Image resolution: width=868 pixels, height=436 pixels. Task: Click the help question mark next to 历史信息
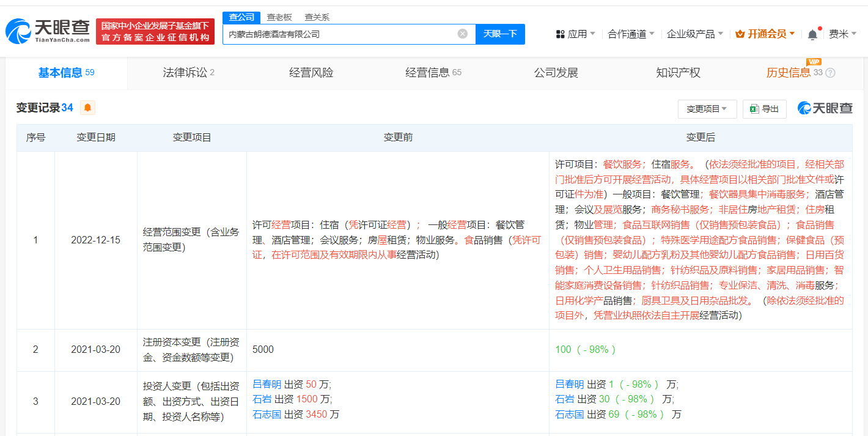830,73
